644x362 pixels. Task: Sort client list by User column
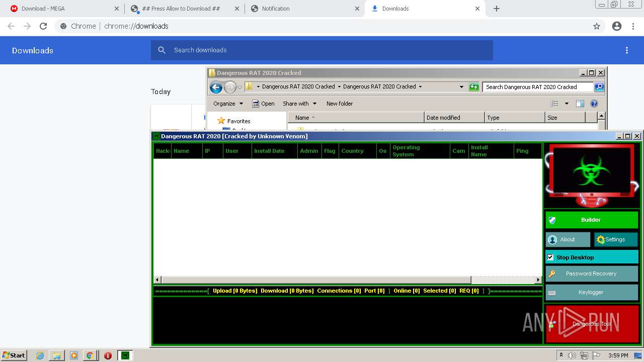coord(237,151)
